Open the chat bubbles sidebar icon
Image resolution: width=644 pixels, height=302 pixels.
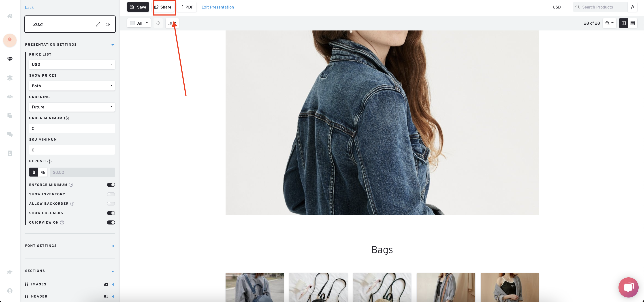pyautogui.click(x=10, y=134)
